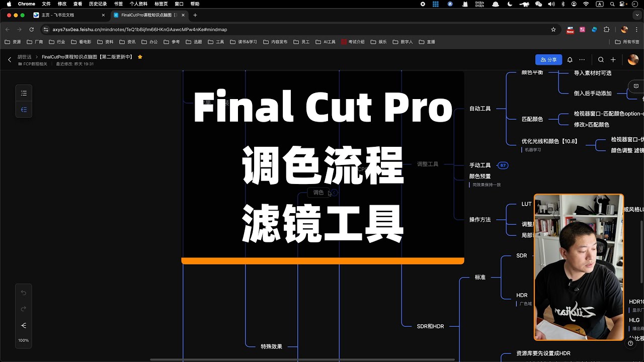Open the 文件 menu in menu bar
This screenshot has width=644, height=362.
46,4
